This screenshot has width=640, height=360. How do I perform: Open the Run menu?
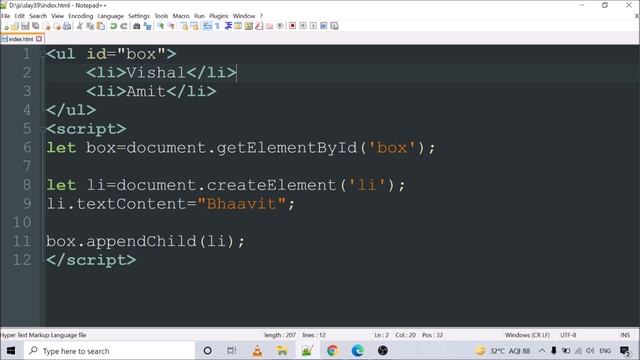click(199, 16)
